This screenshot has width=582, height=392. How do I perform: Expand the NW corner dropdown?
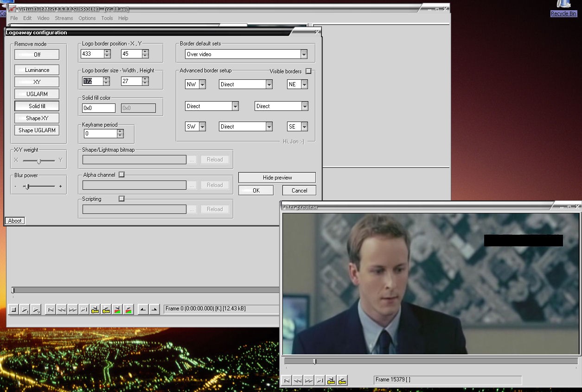click(202, 84)
